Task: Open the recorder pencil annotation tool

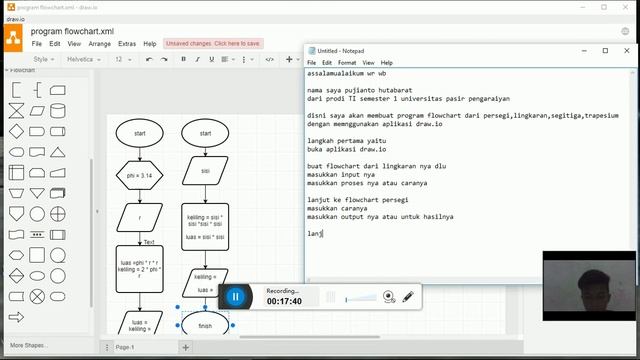Action: point(408,297)
